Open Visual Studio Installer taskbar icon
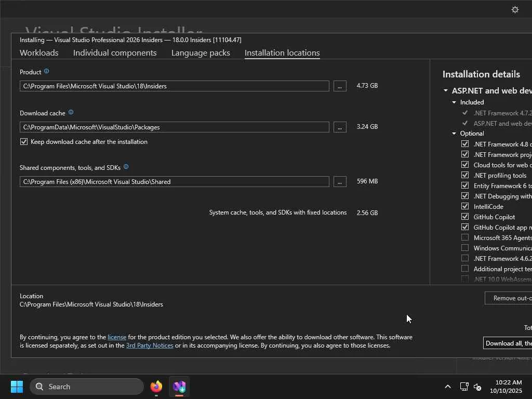This screenshot has height=399, width=532. 179,387
